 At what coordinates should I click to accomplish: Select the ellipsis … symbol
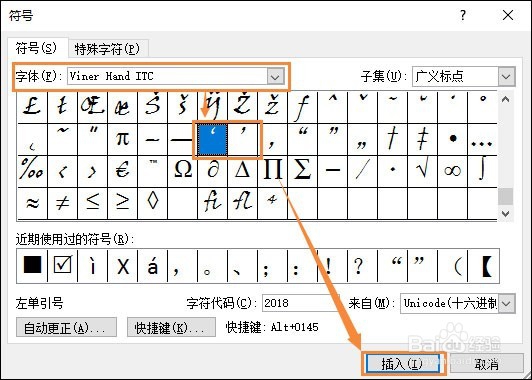click(482, 139)
